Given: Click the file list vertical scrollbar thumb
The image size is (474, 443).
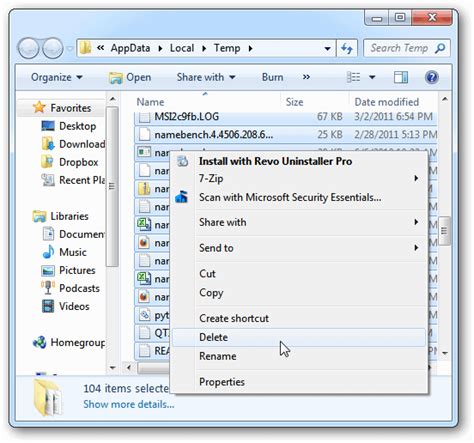Looking at the screenshot, I should click(x=444, y=231).
